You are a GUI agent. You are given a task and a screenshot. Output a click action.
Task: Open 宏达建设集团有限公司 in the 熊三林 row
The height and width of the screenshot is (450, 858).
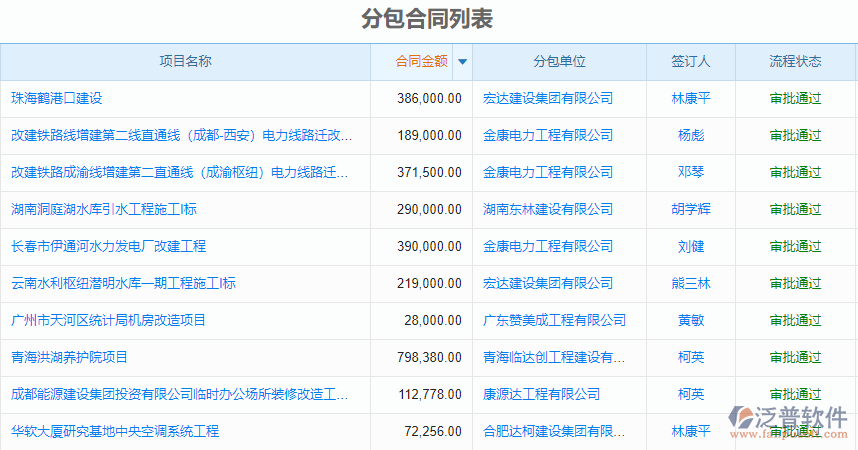point(548,283)
